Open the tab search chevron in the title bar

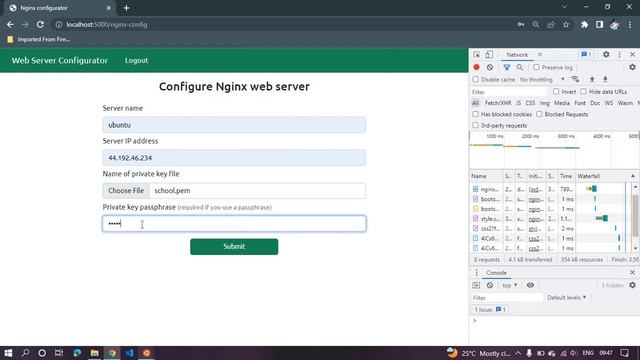pos(564,7)
